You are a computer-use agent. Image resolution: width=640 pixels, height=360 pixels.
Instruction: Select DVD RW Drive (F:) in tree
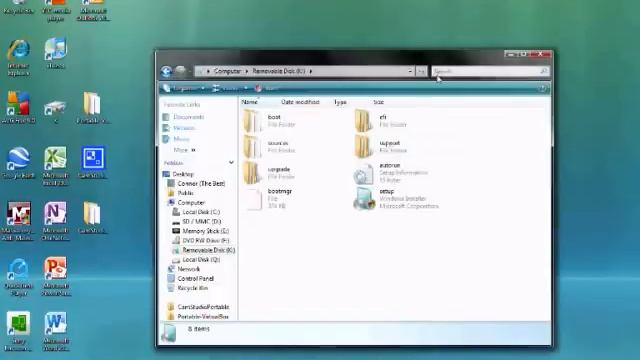point(201,240)
